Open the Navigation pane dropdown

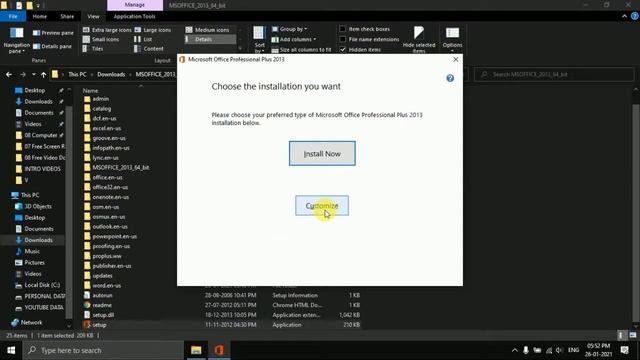16,41
